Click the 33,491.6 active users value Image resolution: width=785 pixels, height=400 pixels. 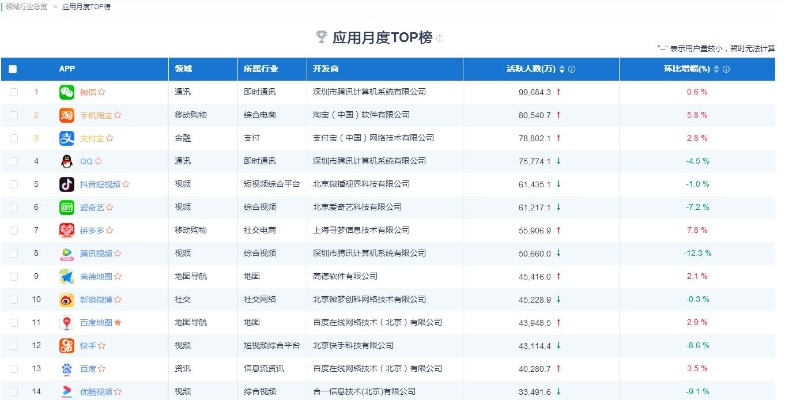point(535,391)
